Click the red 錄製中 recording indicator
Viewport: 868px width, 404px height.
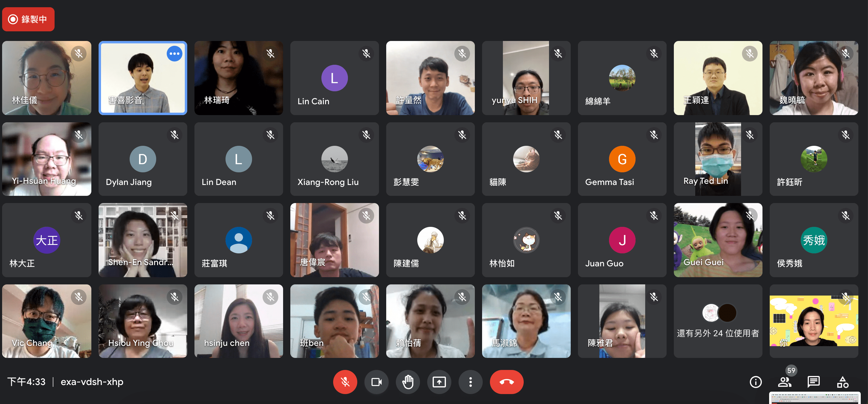pos(28,19)
